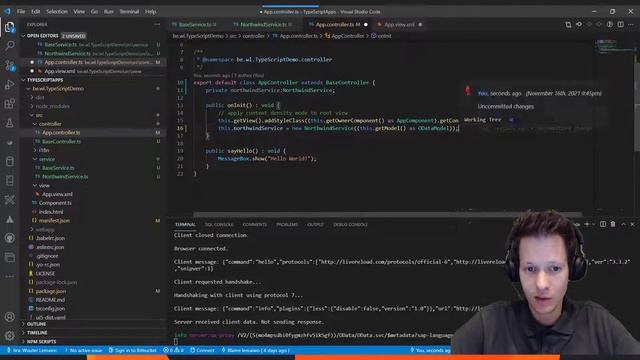Image resolution: width=640 pixels, height=360 pixels.
Task: Create a new terminal with plus icon
Action: click(x=587, y=224)
